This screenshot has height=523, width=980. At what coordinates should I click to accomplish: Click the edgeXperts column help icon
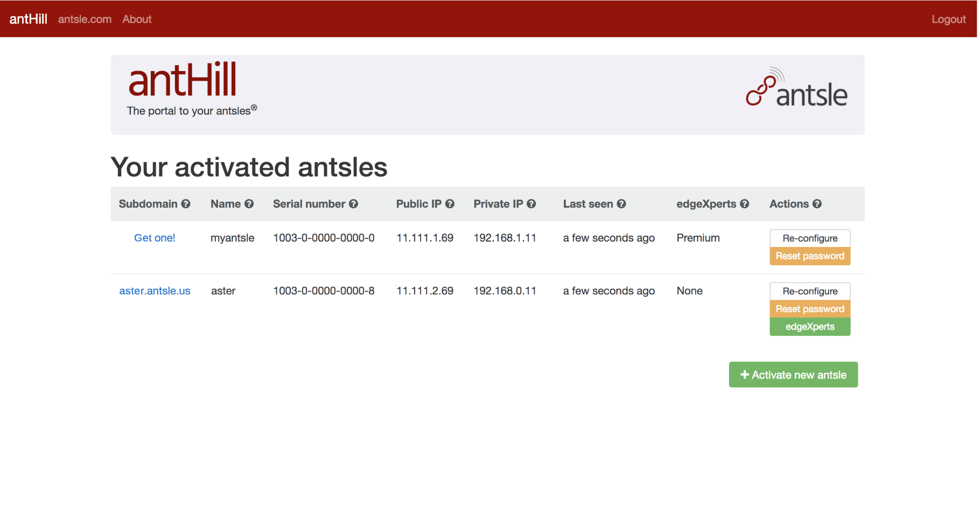point(745,204)
